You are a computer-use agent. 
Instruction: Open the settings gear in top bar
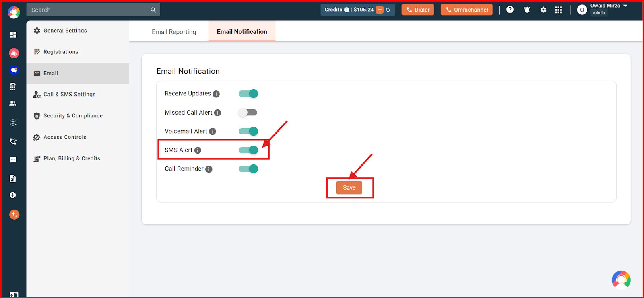[x=543, y=10]
